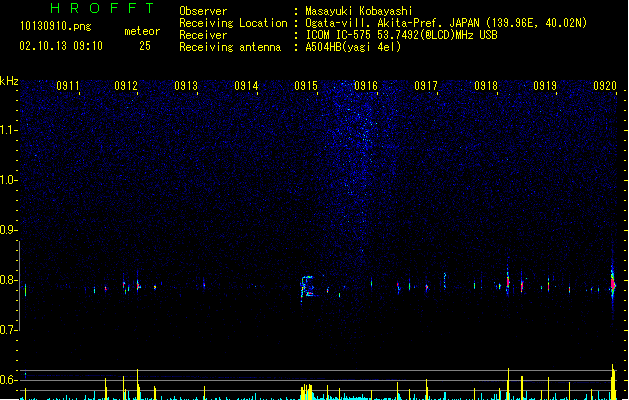
Task: Click the 'meteor' count label
Action: (x=142, y=31)
